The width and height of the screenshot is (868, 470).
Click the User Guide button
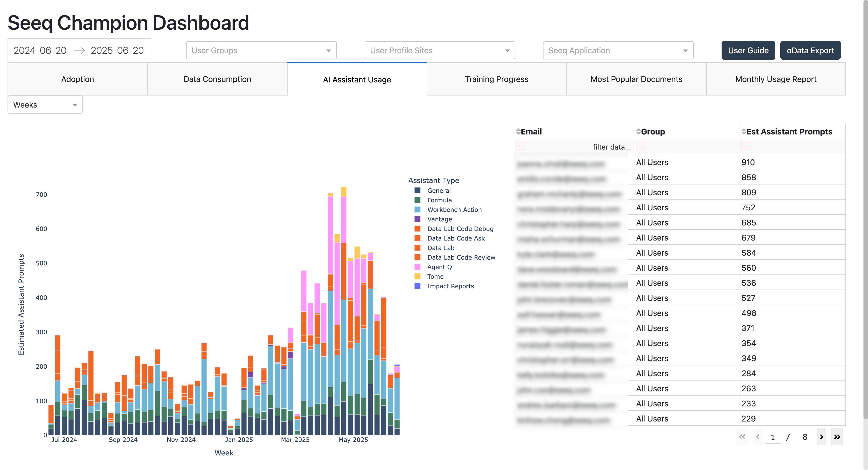748,51
